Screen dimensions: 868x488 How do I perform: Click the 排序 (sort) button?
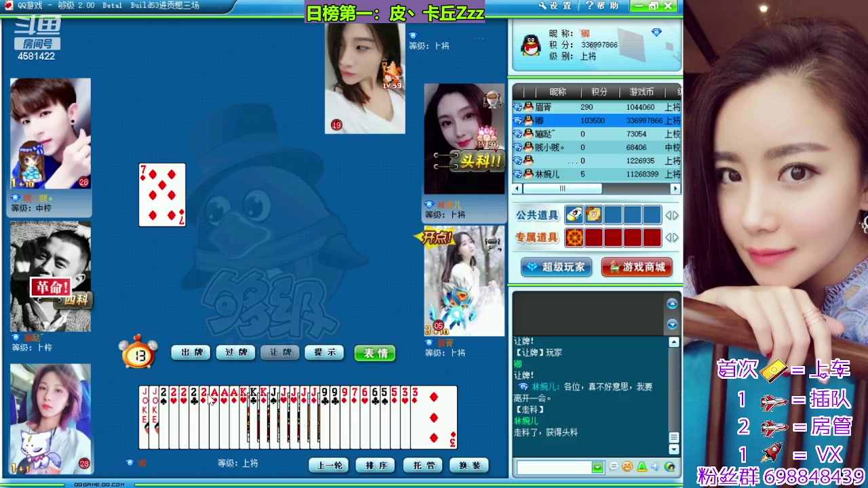point(376,466)
